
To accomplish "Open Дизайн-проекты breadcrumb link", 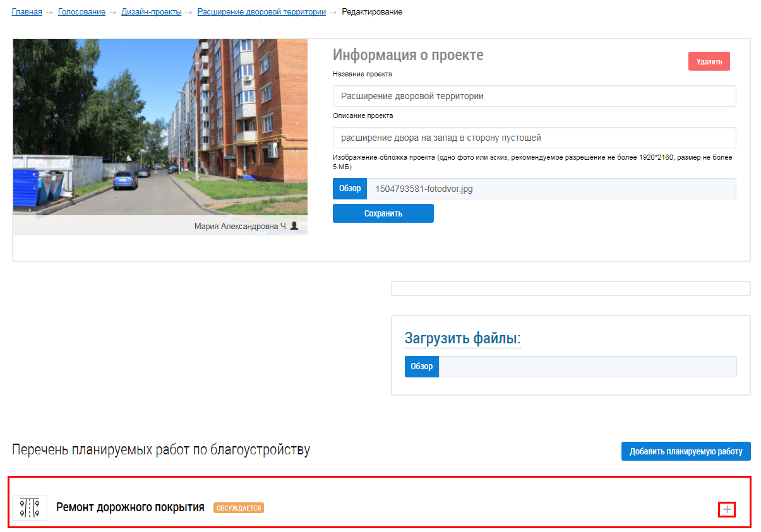I will [151, 12].
